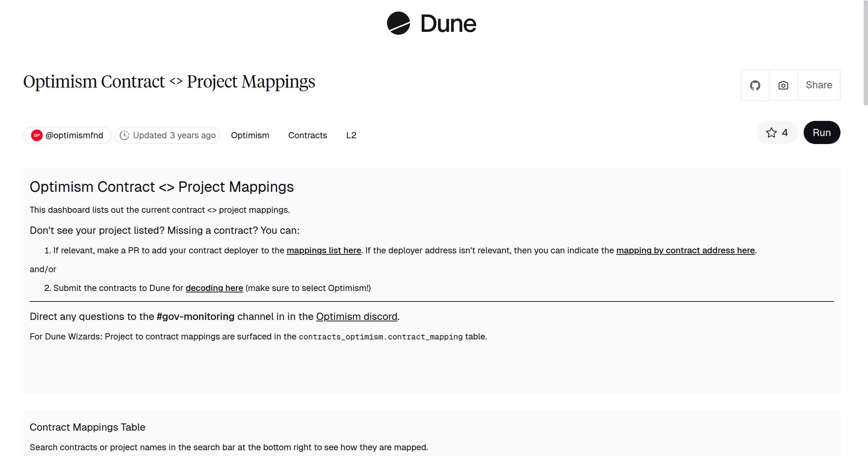
Task: Select the Contracts tag
Action: (x=307, y=135)
